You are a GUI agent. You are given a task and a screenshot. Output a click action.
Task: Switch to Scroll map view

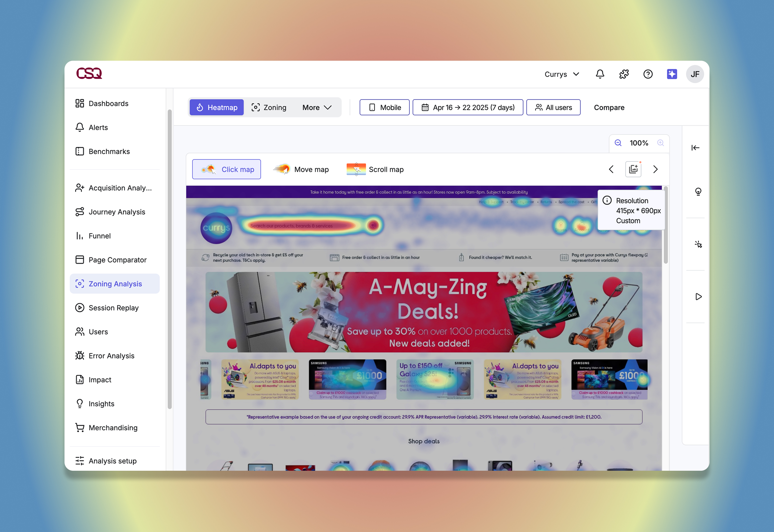coord(375,169)
